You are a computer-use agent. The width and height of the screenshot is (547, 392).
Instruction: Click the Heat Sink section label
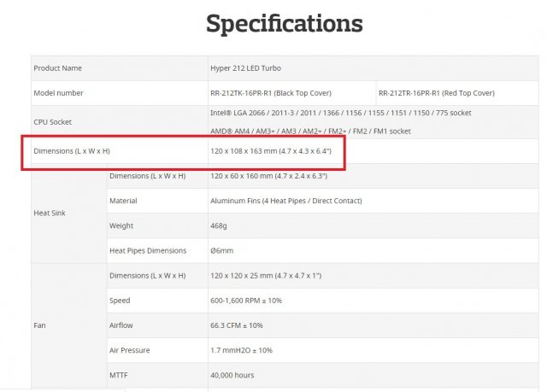pyautogui.click(x=50, y=213)
